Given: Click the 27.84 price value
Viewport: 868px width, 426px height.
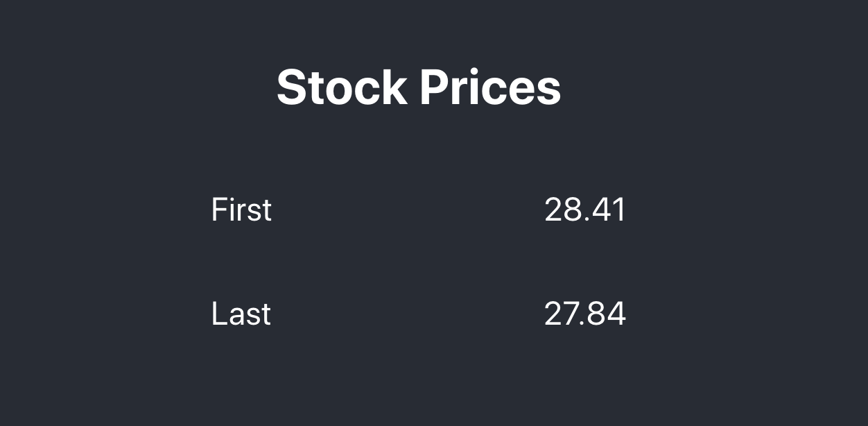Looking at the screenshot, I should [x=585, y=314].
